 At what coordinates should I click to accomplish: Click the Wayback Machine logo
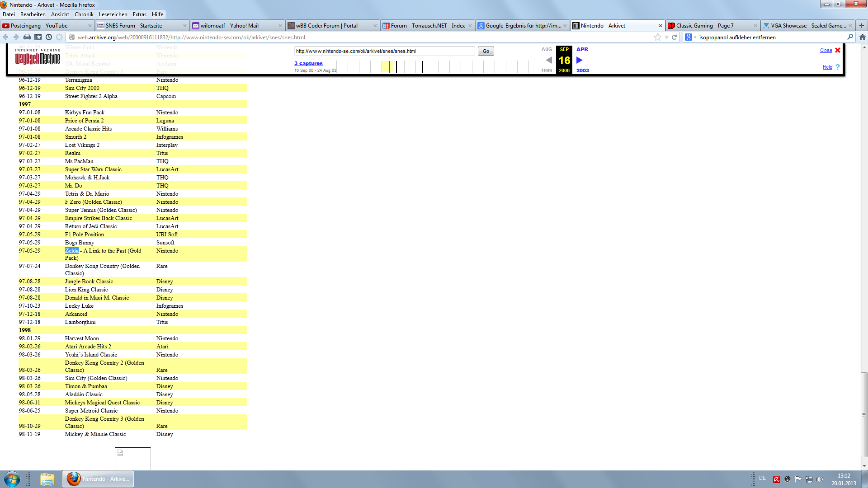[x=38, y=57]
